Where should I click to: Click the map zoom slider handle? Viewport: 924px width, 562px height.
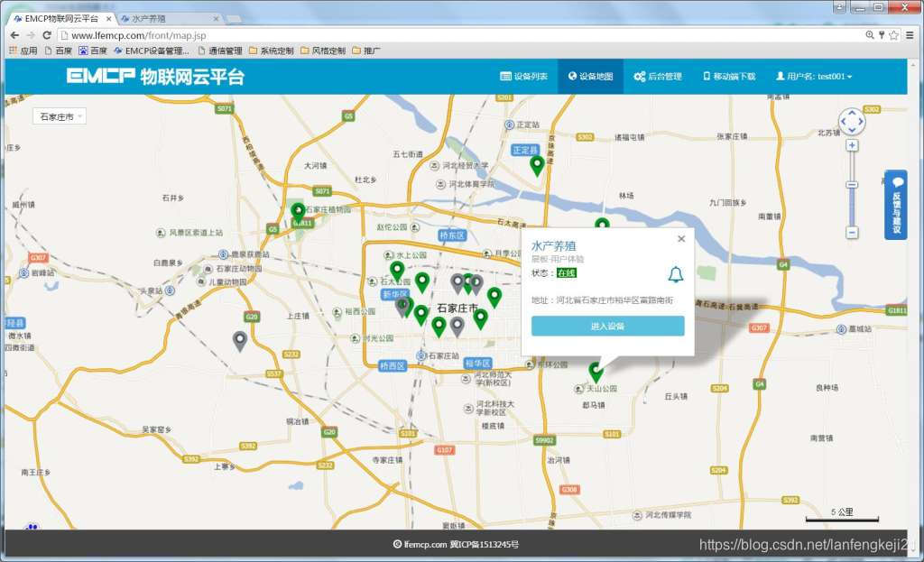click(852, 185)
